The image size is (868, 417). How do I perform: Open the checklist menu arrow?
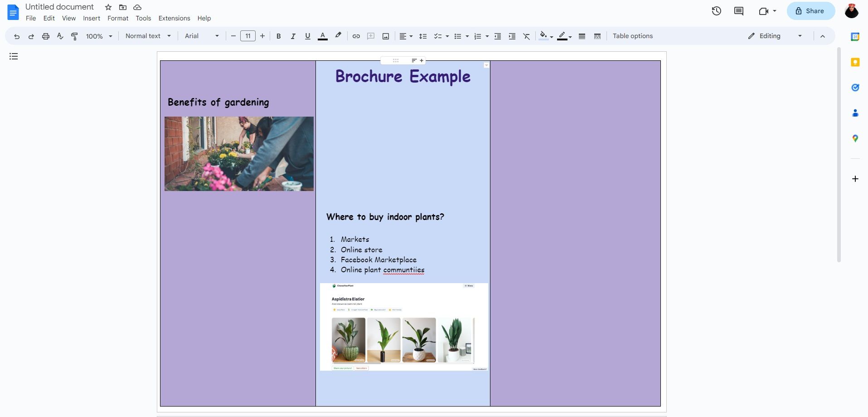(447, 36)
